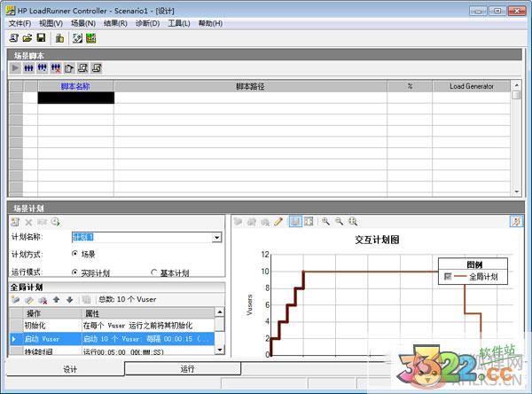Click the script grid scroll down arrow
532x394 pixels.
pos(516,192)
